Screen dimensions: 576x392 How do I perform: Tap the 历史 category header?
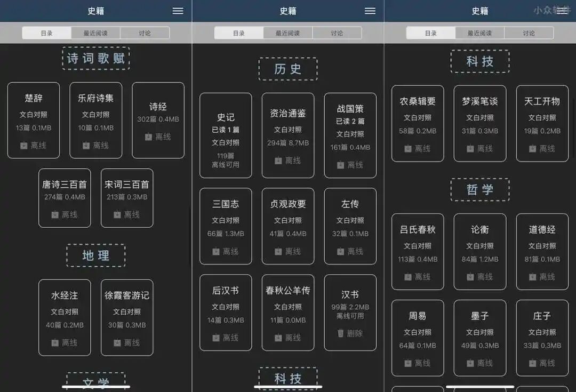tap(288, 68)
